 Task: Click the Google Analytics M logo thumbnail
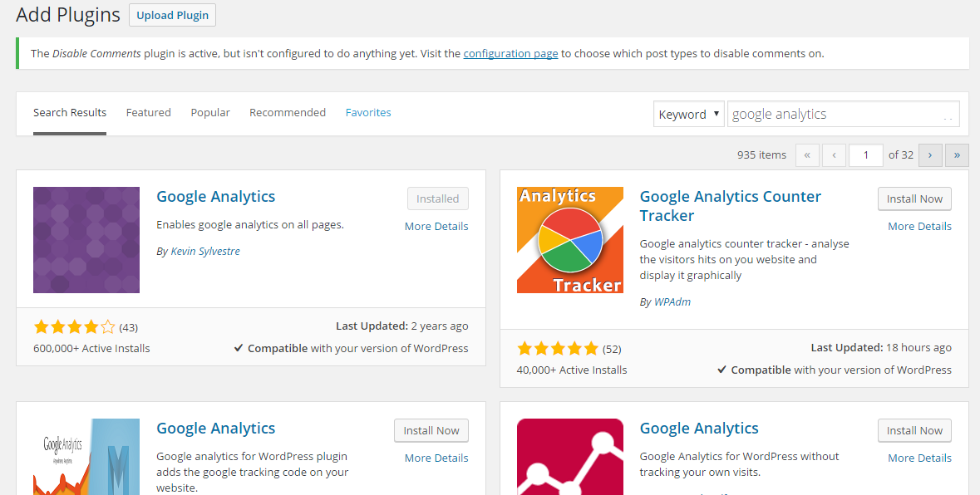pos(86,457)
